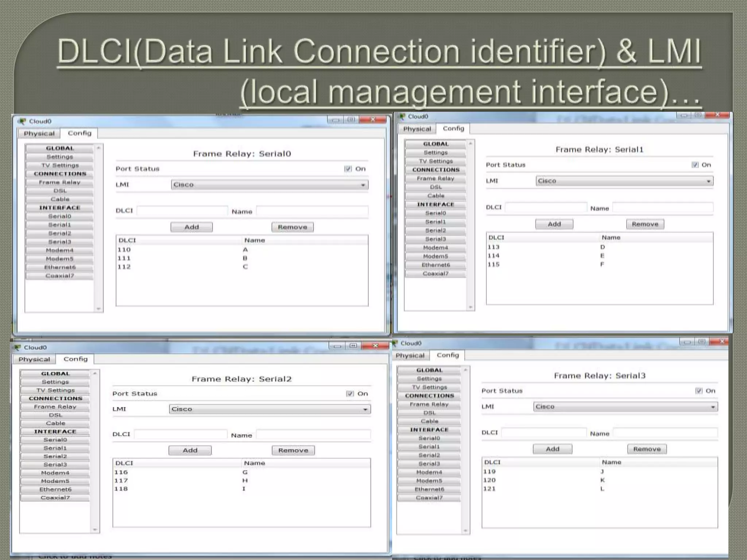Viewport: 747px width, 560px height.
Task: Click Cloud0 app icon in Serial3 window title
Action: 395,343
